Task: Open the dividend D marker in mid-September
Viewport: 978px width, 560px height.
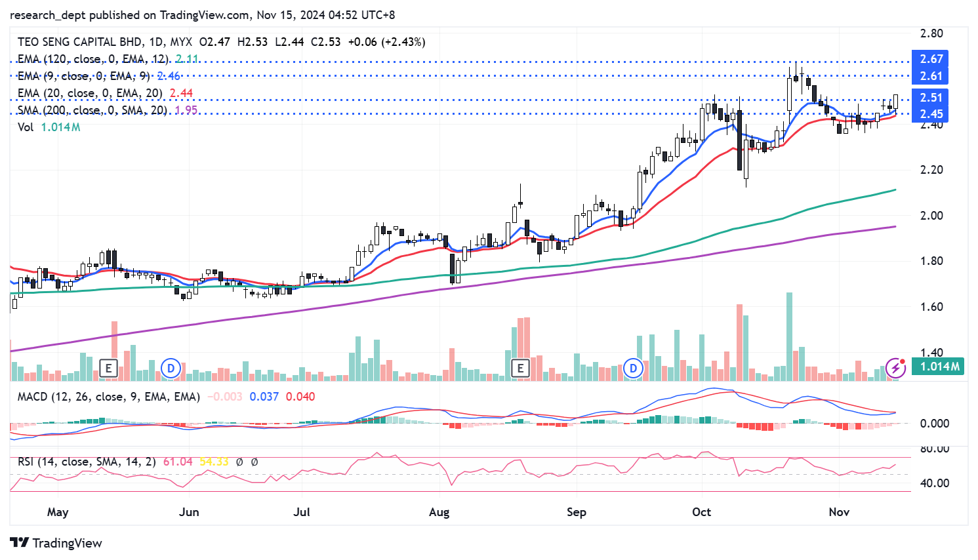Action: click(633, 369)
